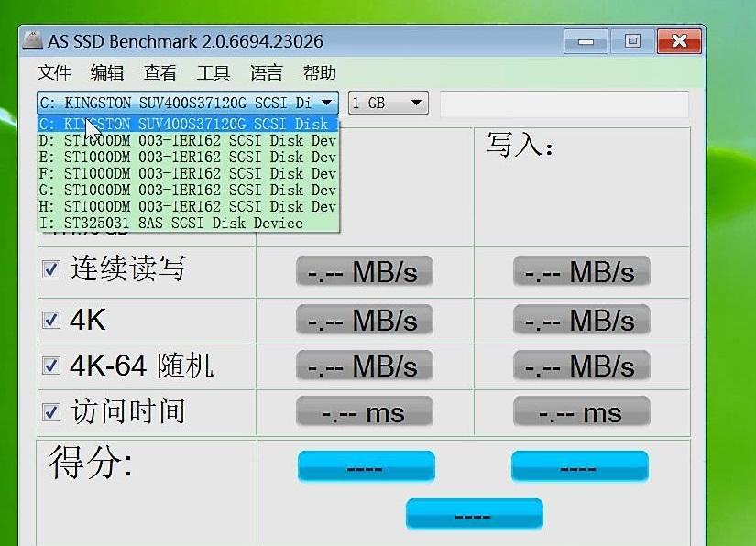The height and width of the screenshot is (546, 756).
Task: Select F: ST1000DM drive from list
Action: (x=188, y=173)
